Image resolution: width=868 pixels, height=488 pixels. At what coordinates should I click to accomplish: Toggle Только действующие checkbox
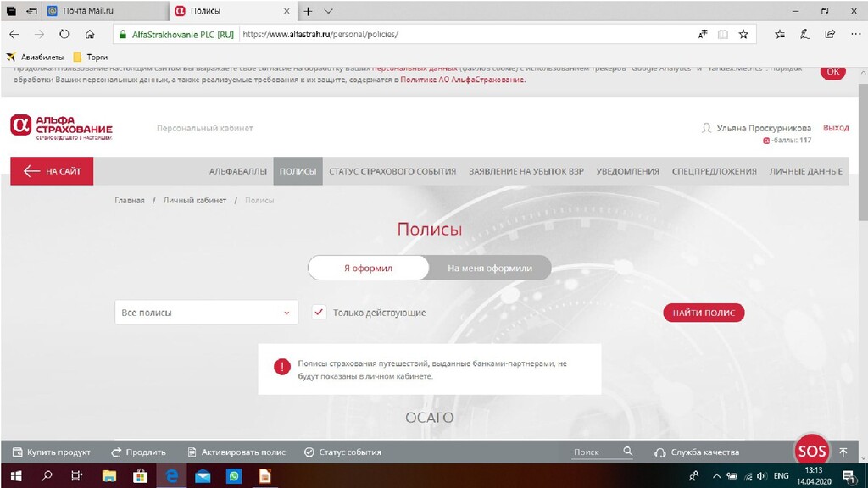tap(319, 312)
